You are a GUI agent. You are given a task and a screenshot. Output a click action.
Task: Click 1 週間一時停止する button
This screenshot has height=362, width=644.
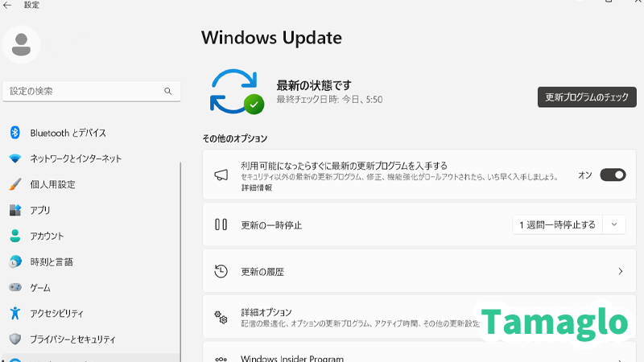(x=557, y=225)
